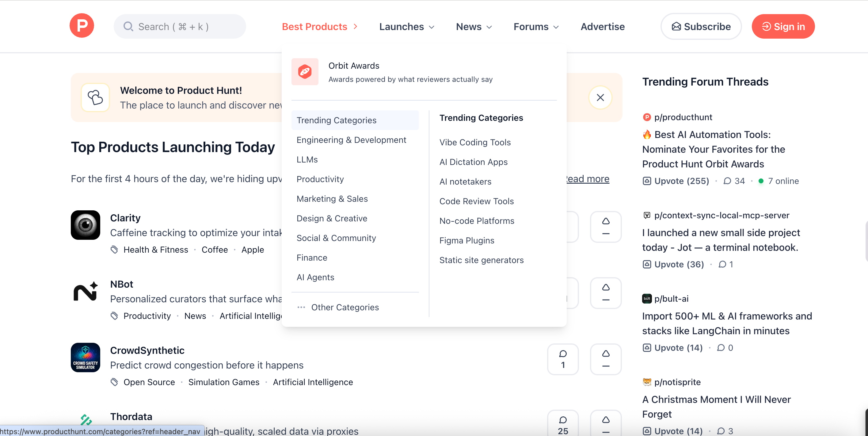Open CrowdSynthetic comments showing 1
The height and width of the screenshot is (436, 868).
coord(563,359)
